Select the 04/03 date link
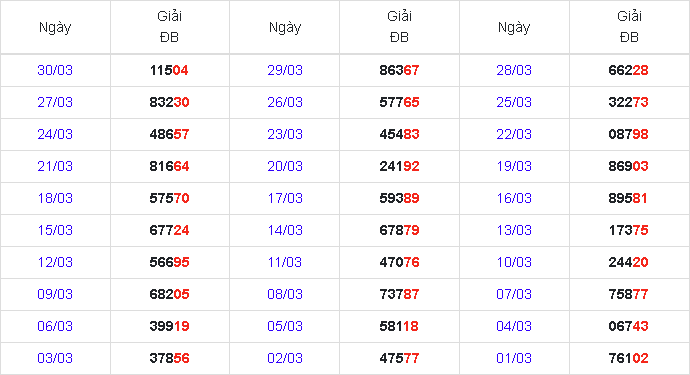This screenshot has height=375, width=690. tap(514, 327)
